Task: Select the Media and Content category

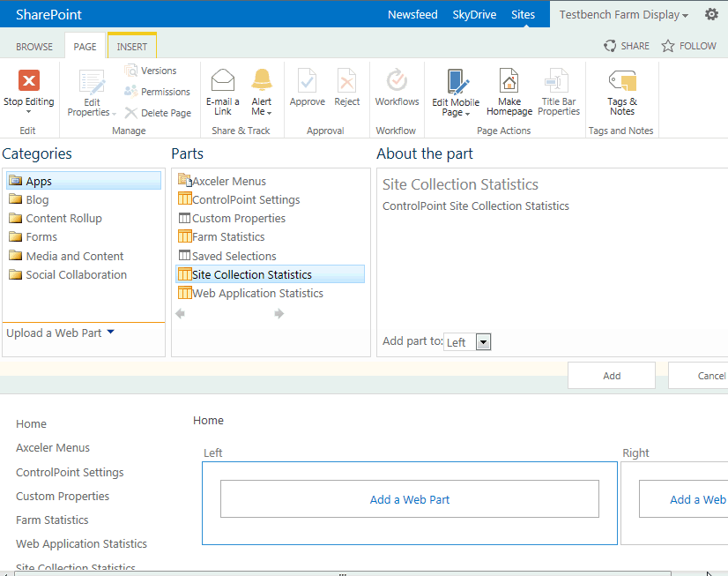Action: coord(75,256)
